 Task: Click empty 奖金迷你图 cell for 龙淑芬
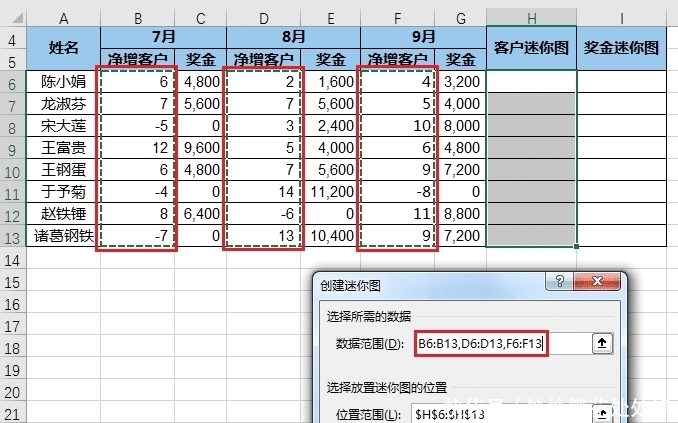[622, 103]
